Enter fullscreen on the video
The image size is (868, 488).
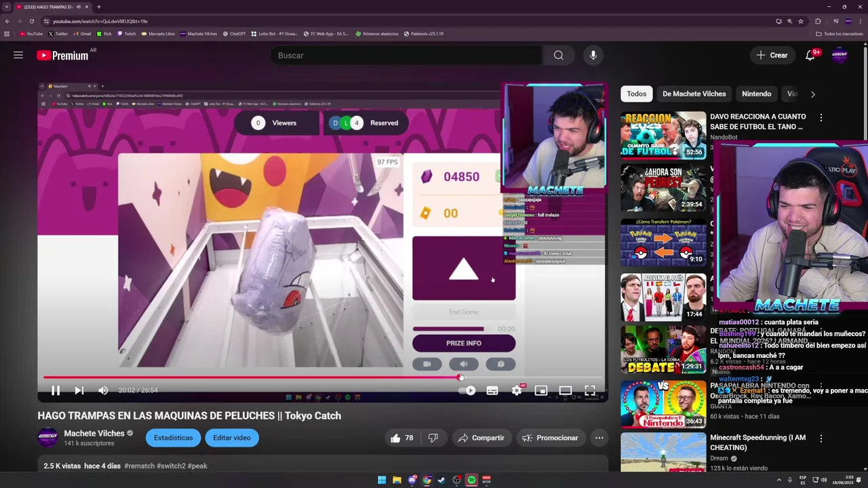(x=590, y=390)
